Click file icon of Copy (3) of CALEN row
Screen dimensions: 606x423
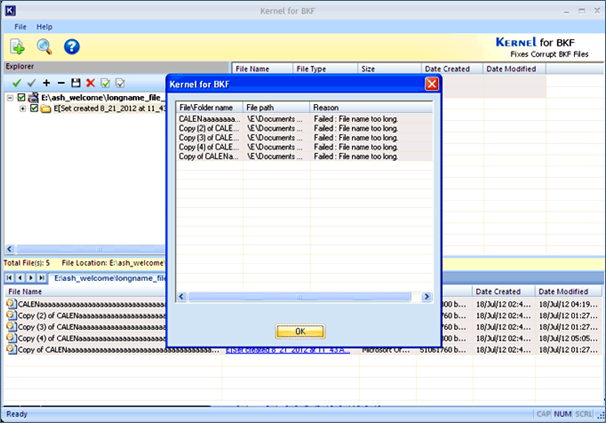(11, 327)
